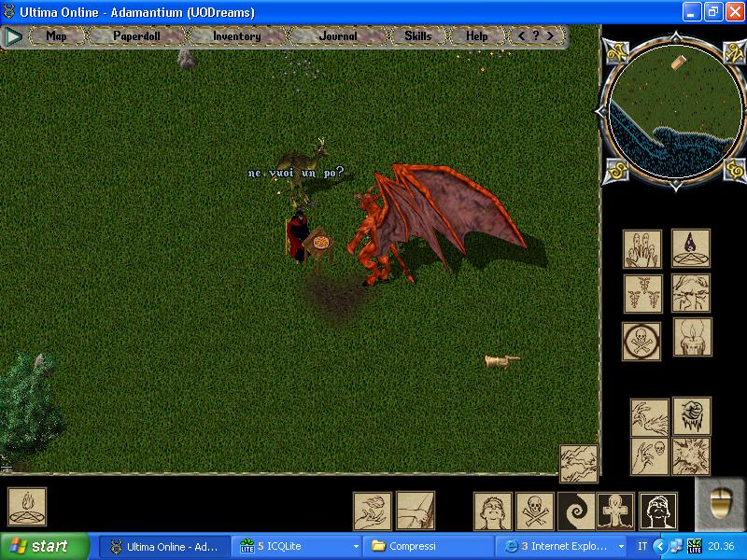Open the Windows start menu
The width and height of the screenshot is (747, 560).
click(x=44, y=546)
